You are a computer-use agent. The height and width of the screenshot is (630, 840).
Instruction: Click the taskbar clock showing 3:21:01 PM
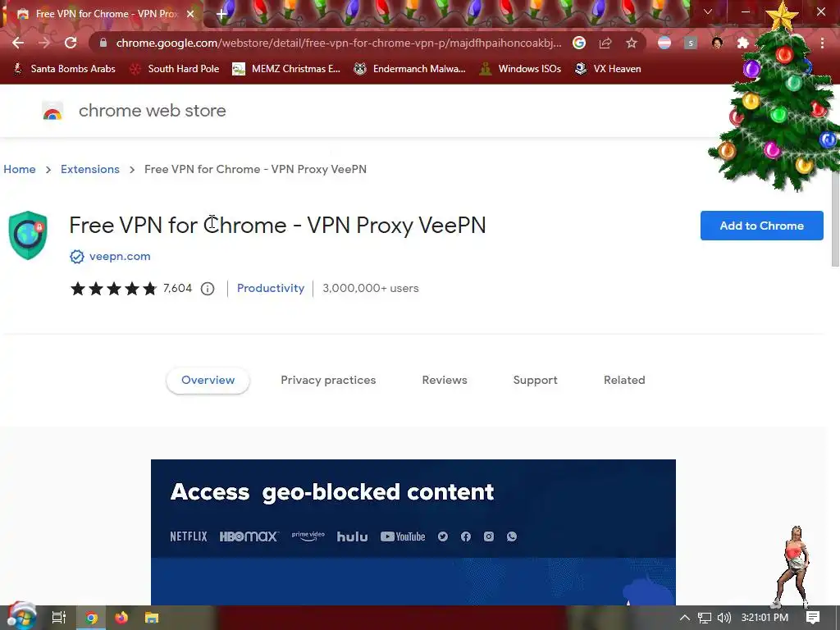[x=765, y=618]
